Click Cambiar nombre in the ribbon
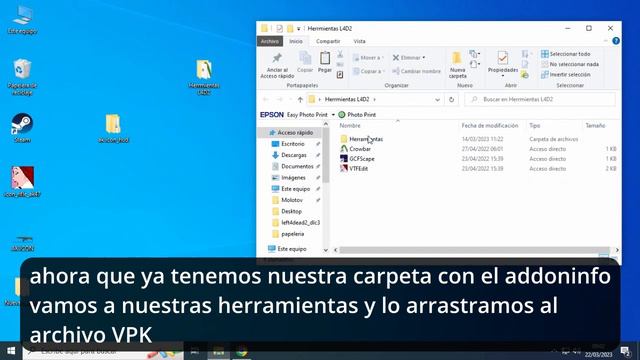640x360 pixels. pyautogui.click(x=416, y=71)
